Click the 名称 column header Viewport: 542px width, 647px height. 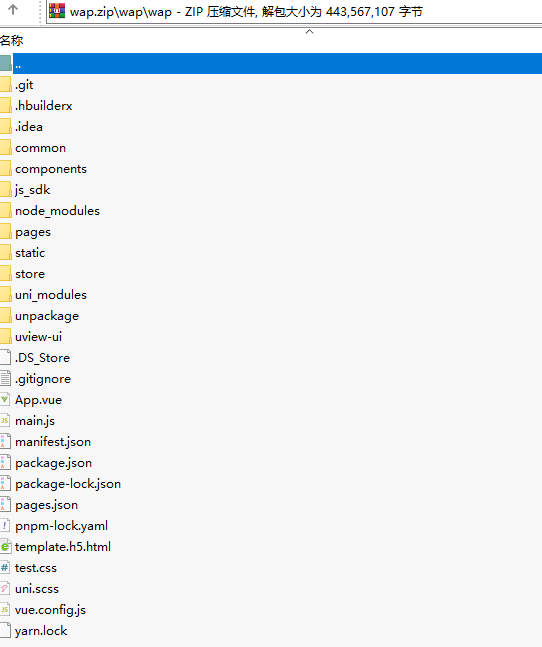pyautogui.click(x=12, y=40)
